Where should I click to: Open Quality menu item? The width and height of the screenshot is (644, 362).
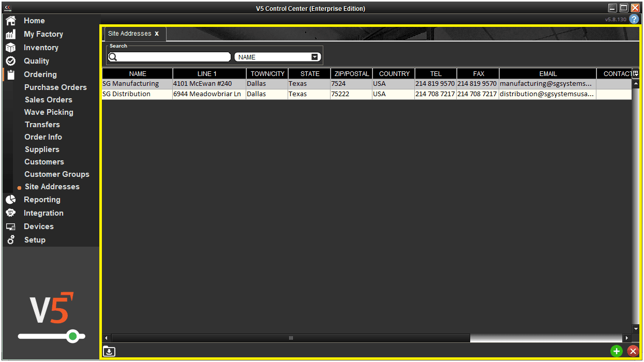[36, 61]
